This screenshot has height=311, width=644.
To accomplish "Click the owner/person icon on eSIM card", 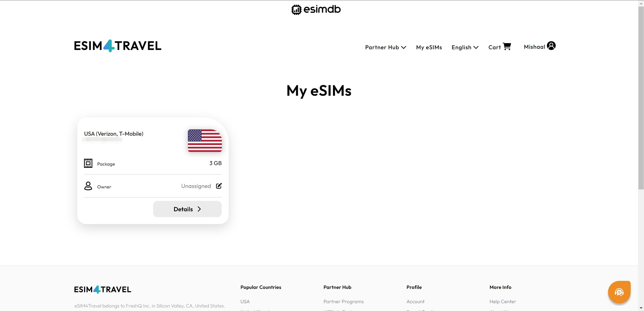I will tap(88, 186).
